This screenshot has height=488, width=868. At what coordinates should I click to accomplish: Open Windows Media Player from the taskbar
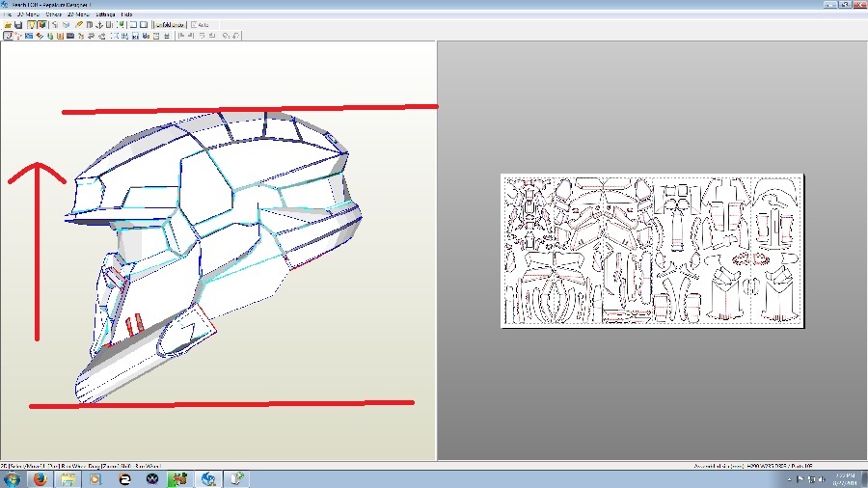tap(95, 479)
